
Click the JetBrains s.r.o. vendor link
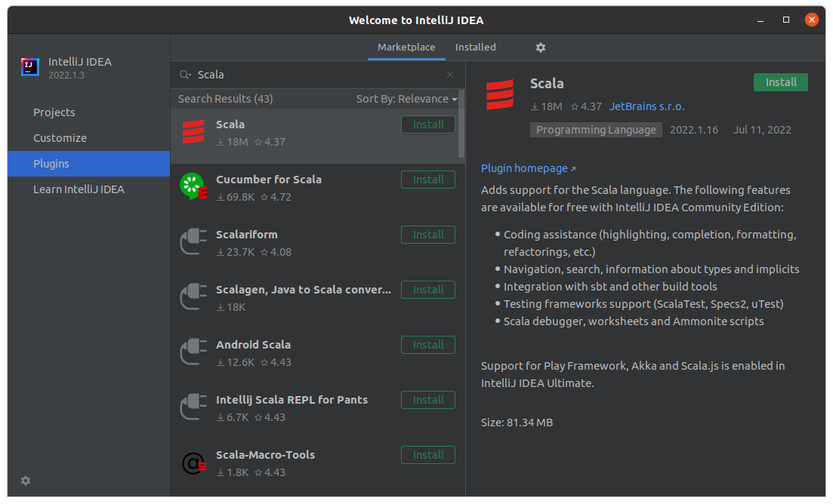tap(646, 106)
